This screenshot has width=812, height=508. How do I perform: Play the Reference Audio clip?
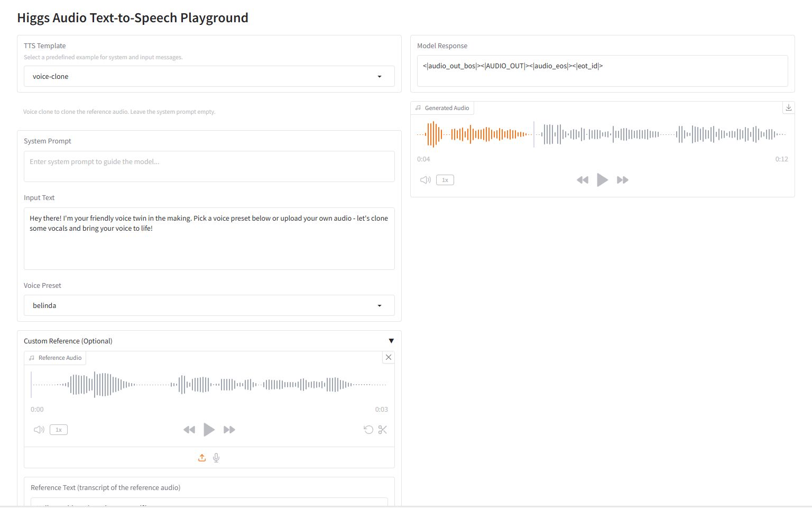click(209, 429)
